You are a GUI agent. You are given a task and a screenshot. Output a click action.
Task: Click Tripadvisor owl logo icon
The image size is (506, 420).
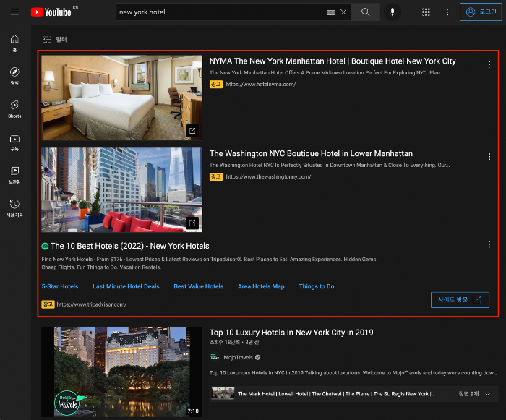(x=45, y=247)
